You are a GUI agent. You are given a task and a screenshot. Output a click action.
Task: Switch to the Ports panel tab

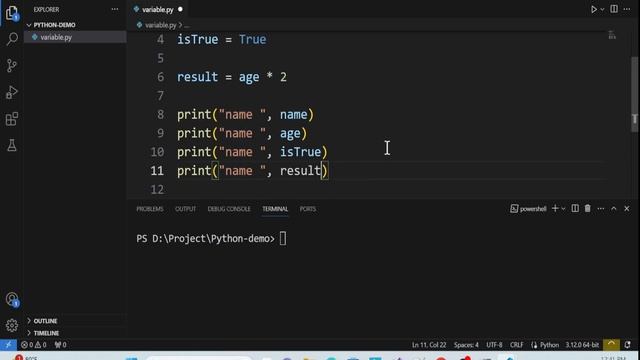(x=308, y=209)
